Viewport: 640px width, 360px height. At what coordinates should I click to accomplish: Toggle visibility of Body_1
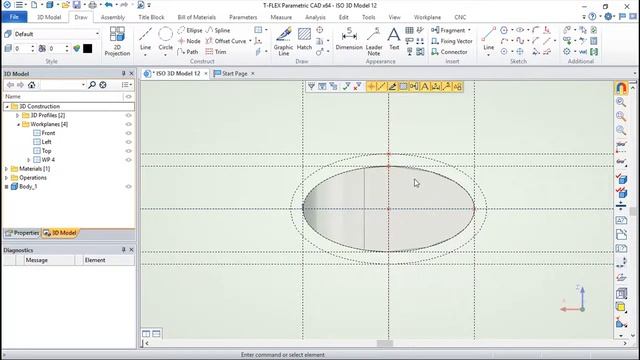coord(129,187)
